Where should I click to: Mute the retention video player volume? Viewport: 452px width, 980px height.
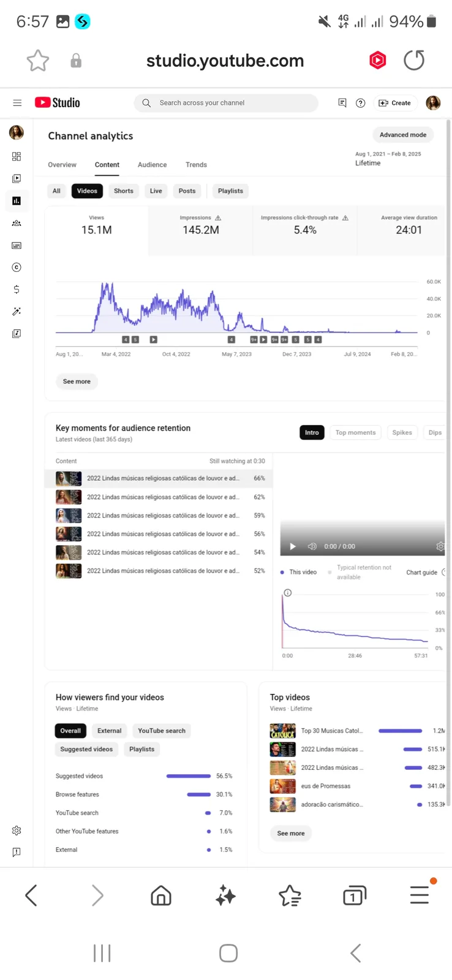click(312, 546)
